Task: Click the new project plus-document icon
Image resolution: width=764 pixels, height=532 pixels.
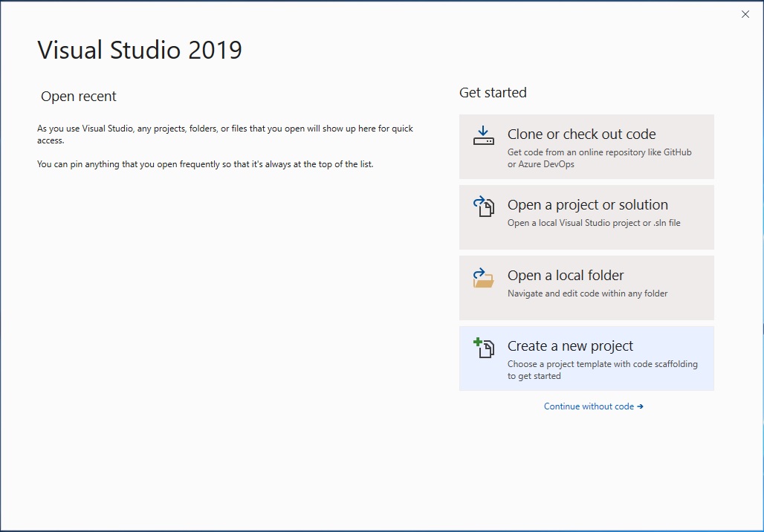Action: (x=483, y=348)
